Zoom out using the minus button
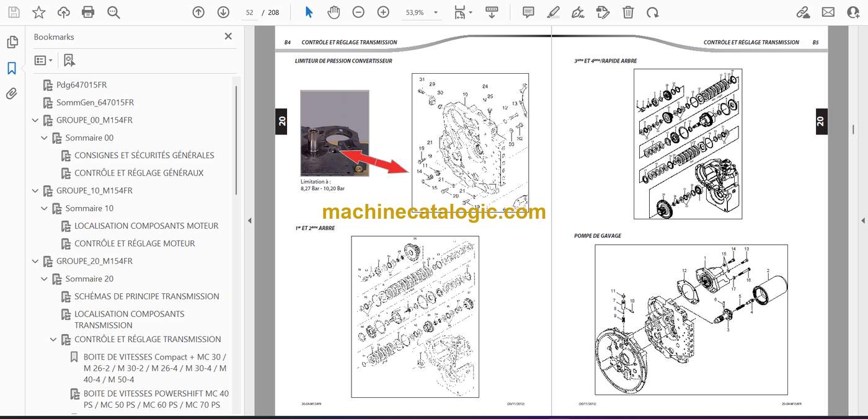This screenshot has width=868, height=419. click(x=358, y=12)
